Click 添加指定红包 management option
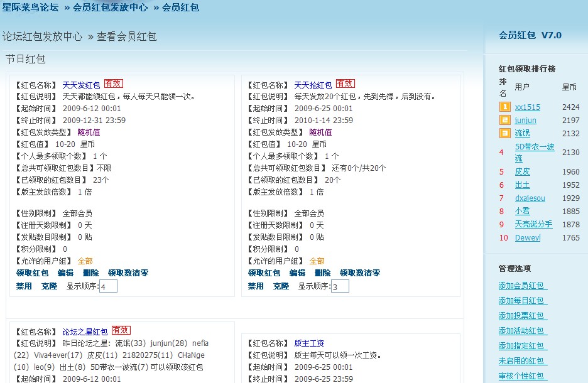The height and width of the screenshot is (383, 588). click(x=523, y=345)
